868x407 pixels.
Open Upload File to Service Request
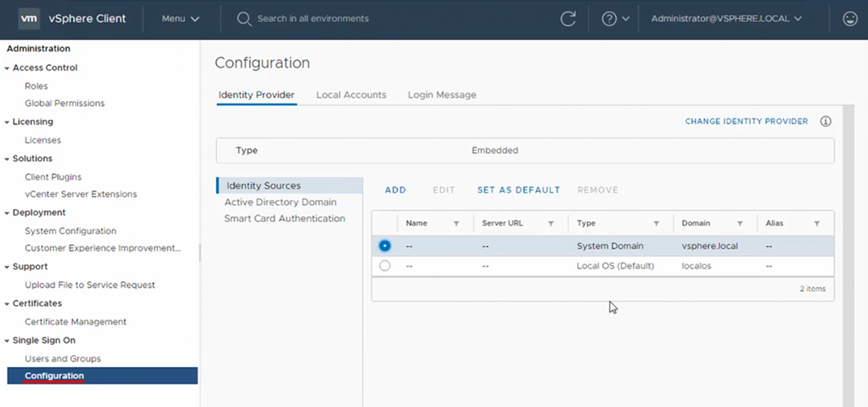90,285
